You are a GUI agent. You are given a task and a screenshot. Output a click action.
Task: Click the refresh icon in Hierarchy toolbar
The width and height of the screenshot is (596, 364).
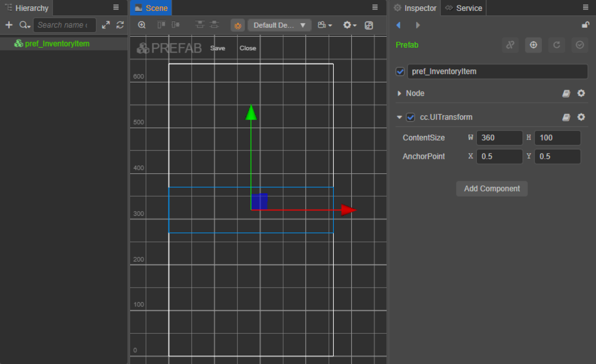pos(120,25)
